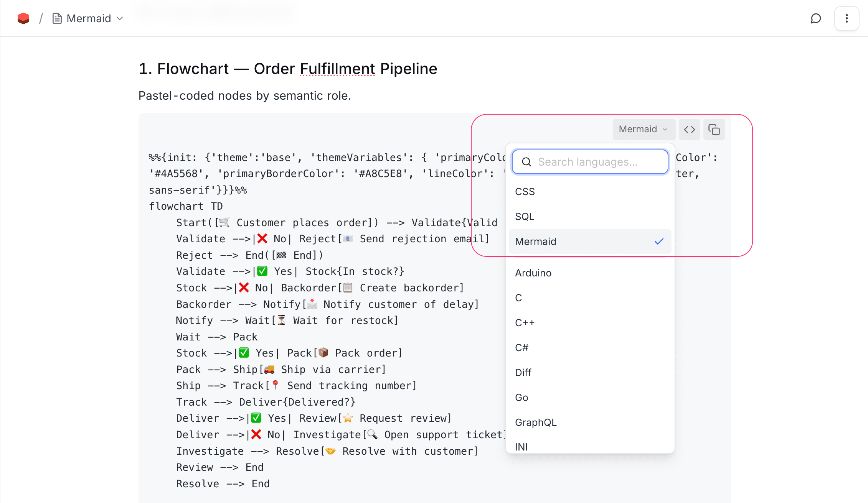Select GraphQL from the language list
The width and height of the screenshot is (868, 503).
[590, 422]
